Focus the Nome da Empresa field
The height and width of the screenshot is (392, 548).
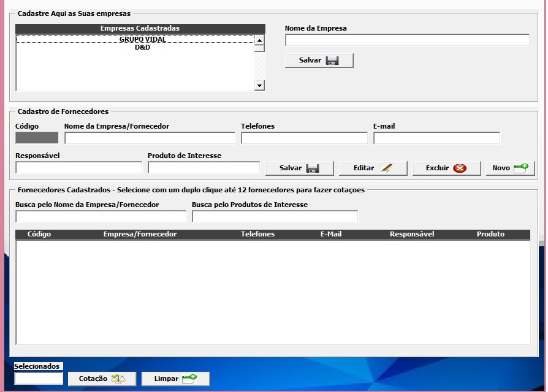(407, 40)
